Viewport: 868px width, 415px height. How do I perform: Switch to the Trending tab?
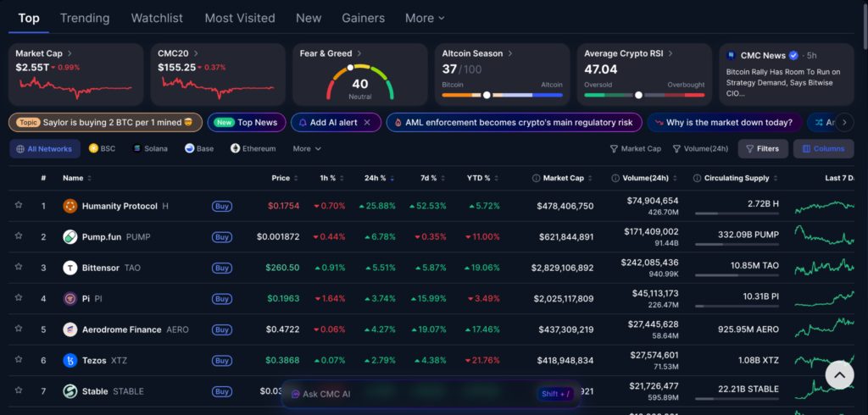coord(85,18)
